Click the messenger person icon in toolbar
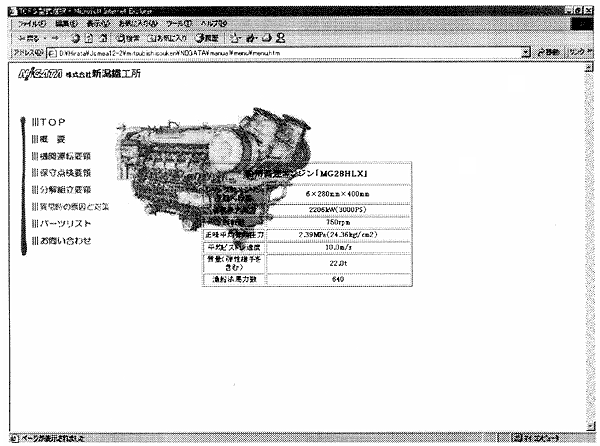This screenshot has width=600, height=446. 281,37
